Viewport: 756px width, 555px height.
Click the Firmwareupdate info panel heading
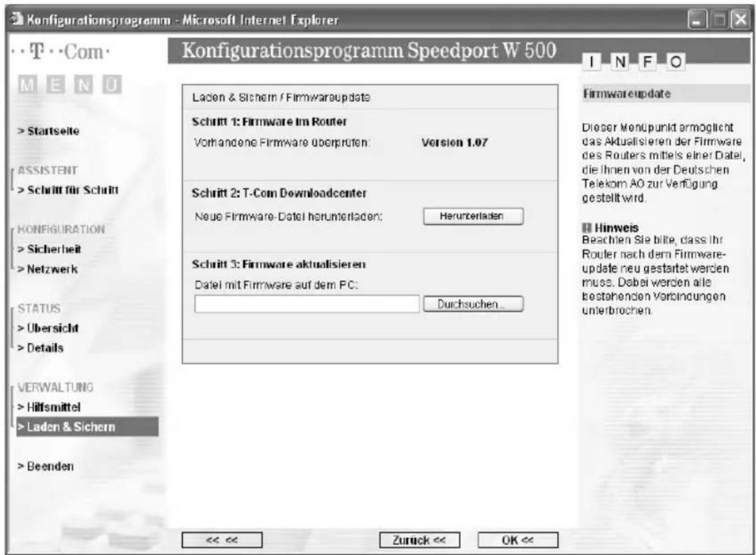627,94
